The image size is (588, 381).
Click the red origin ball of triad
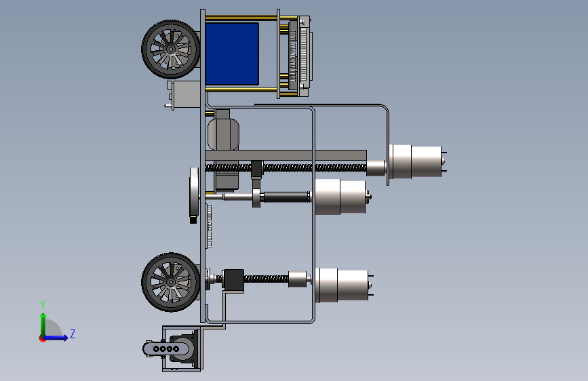41,338
